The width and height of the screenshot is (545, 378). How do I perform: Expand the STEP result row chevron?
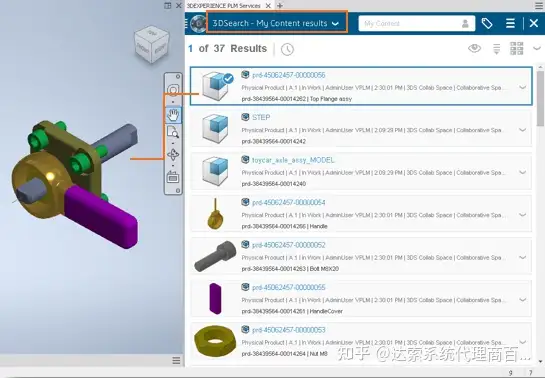pos(522,130)
